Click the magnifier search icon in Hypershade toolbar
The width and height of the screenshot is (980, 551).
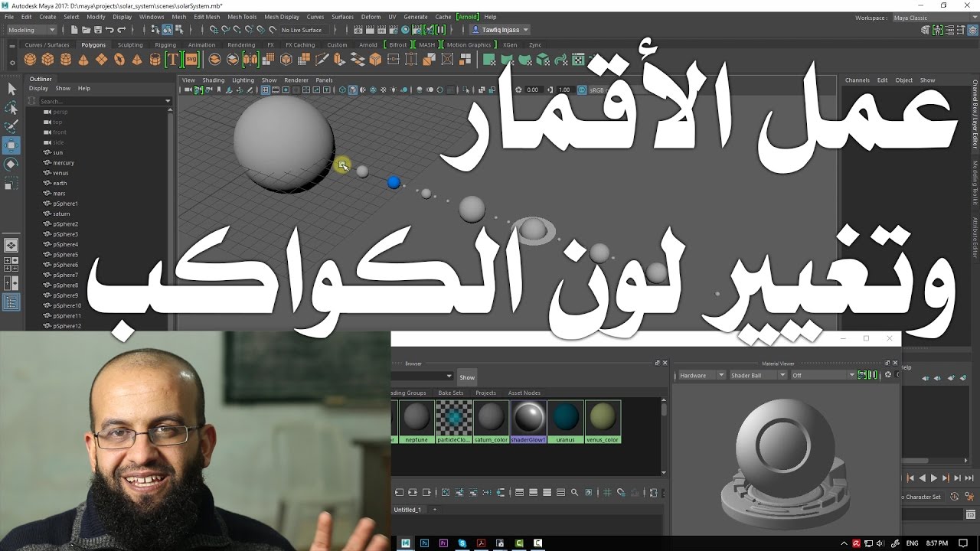pos(575,492)
